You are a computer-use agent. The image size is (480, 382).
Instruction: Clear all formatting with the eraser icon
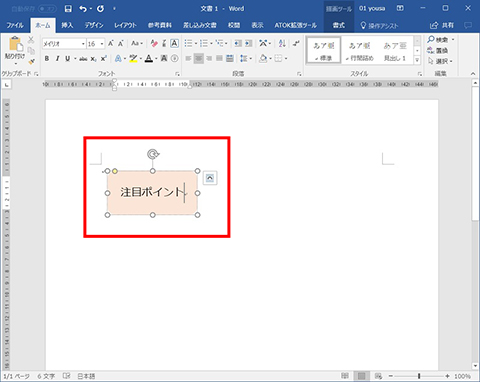click(x=154, y=43)
